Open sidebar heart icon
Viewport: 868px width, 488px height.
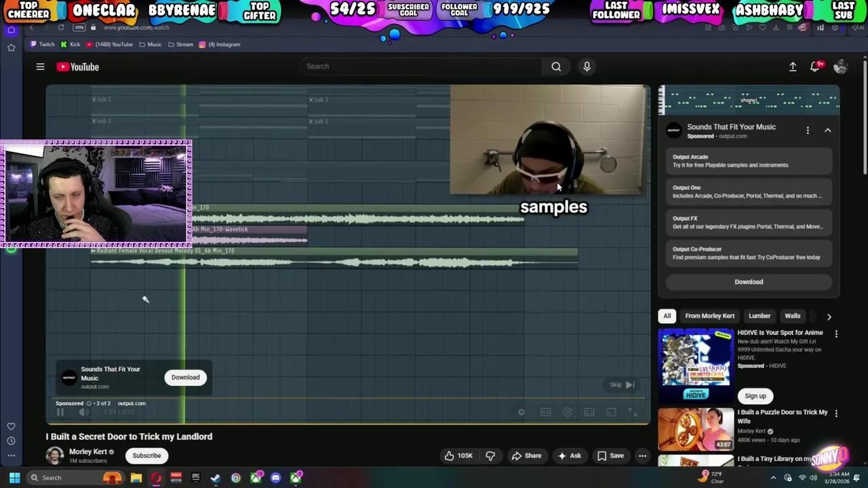tap(11, 426)
